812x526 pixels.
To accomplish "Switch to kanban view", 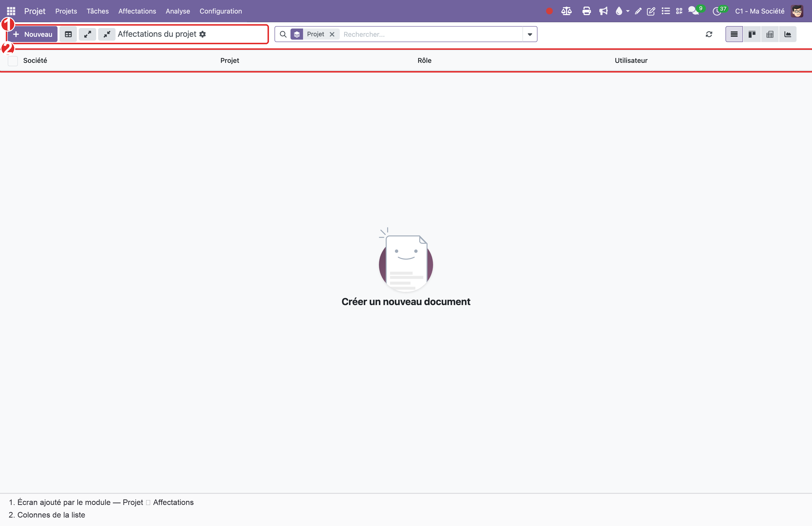I will click(752, 34).
